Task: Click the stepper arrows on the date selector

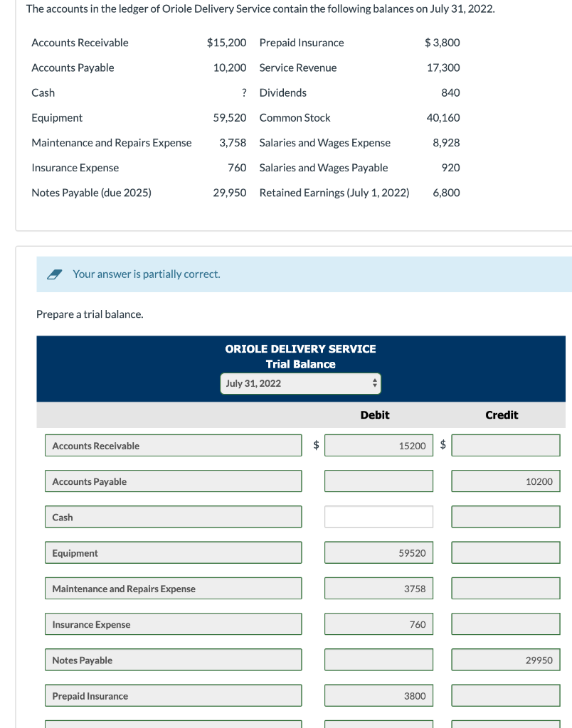Action: (374, 383)
